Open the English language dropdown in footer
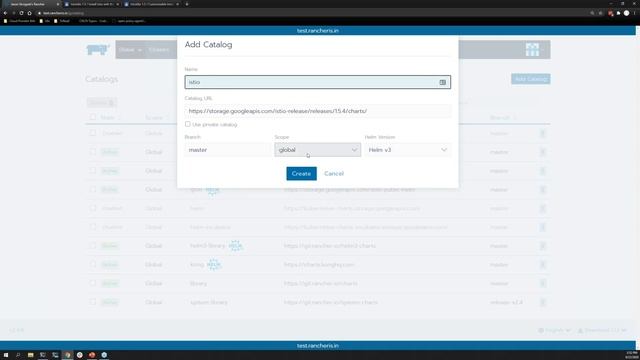Image resolution: width=640 pixels, height=360 pixels. click(x=554, y=330)
